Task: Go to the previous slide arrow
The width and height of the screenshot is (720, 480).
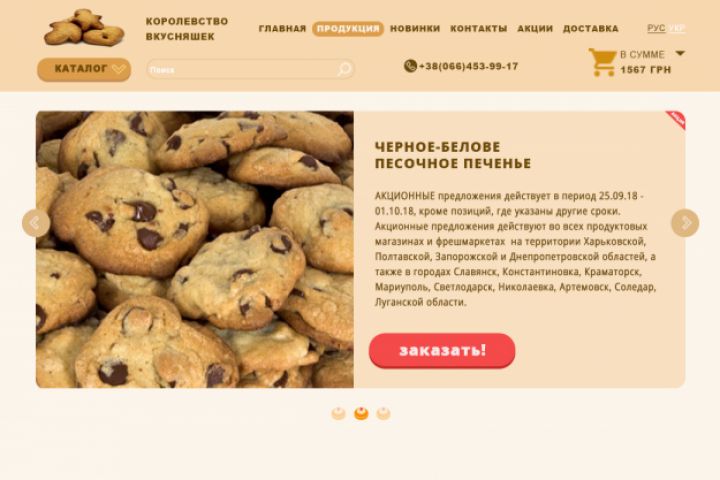Action: point(36,223)
